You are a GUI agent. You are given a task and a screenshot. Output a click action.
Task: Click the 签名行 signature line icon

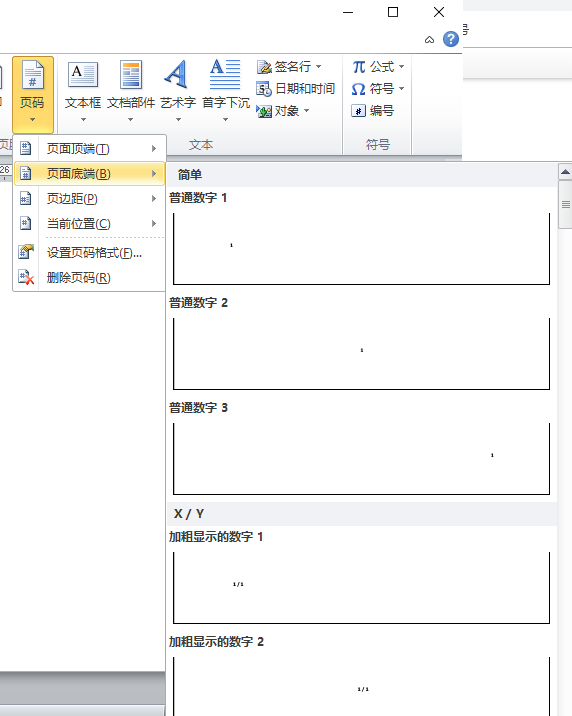point(264,67)
